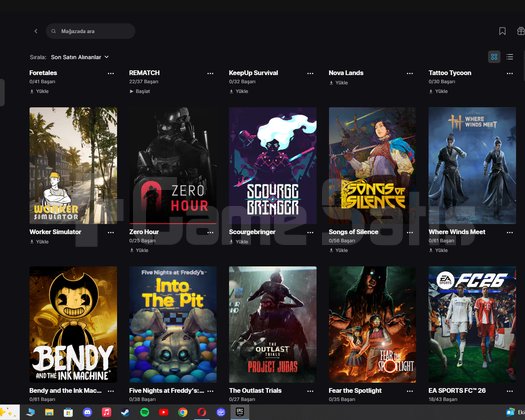Screen dimensions: 525x420
Task: Switch to list view layout
Action: (510, 57)
